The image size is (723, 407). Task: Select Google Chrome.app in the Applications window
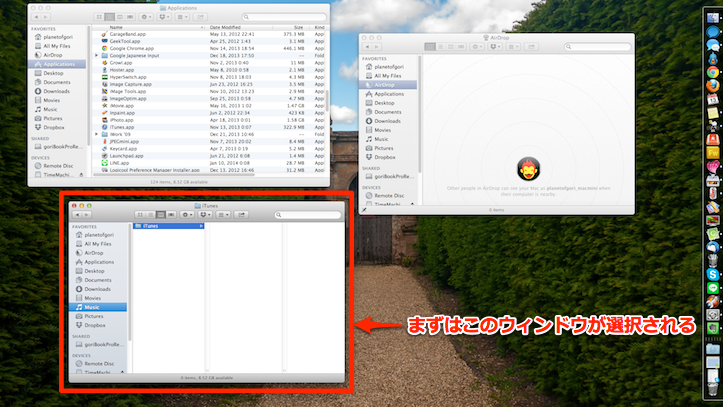tap(132, 48)
